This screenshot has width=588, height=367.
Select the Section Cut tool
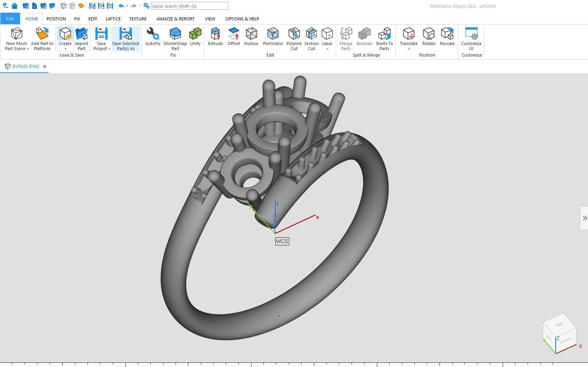[x=311, y=38]
